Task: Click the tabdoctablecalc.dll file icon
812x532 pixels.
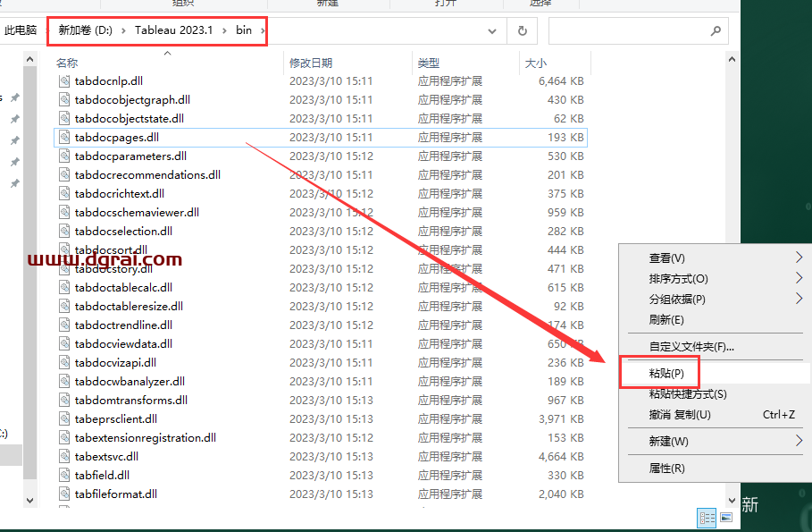Action: [64, 287]
